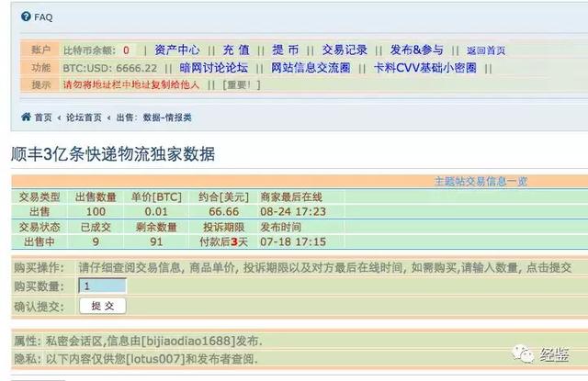Click the publish time 07-18 17:15
The image size is (588, 381).
coord(293,241)
